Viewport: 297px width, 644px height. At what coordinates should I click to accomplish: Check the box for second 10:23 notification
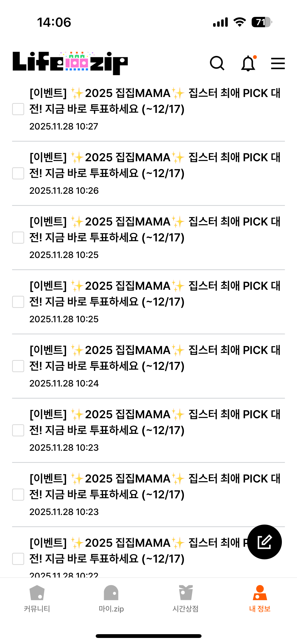pyautogui.click(x=18, y=495)
